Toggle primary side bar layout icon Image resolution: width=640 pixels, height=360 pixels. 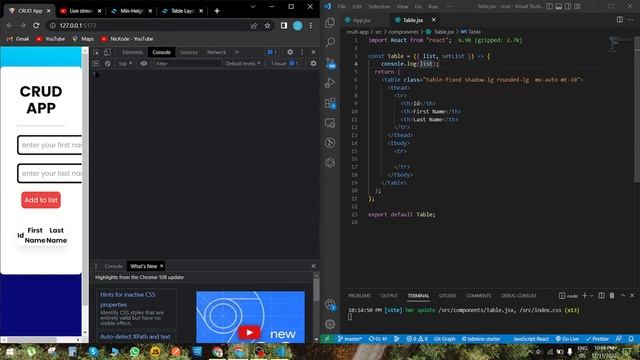[x=549, y=6]
